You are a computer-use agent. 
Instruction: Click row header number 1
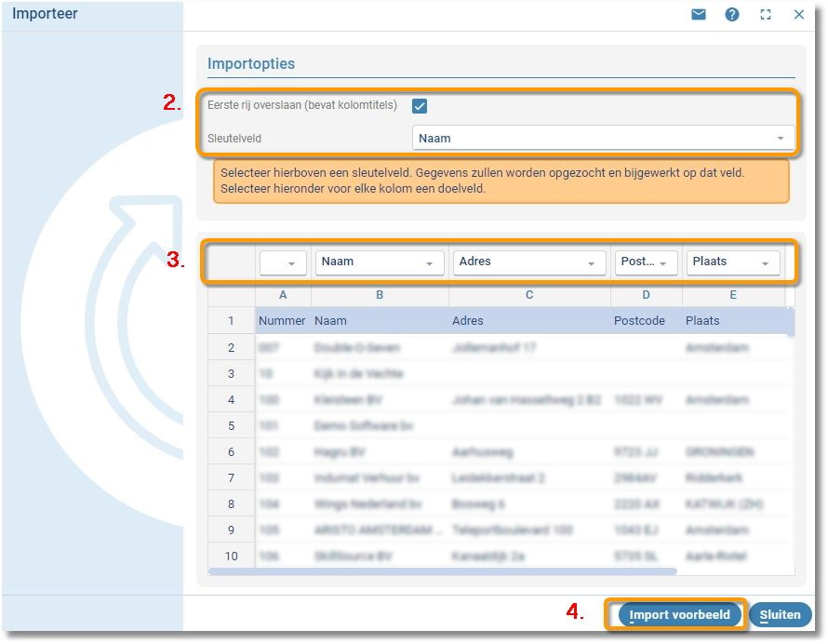click(x=231, y=321)
